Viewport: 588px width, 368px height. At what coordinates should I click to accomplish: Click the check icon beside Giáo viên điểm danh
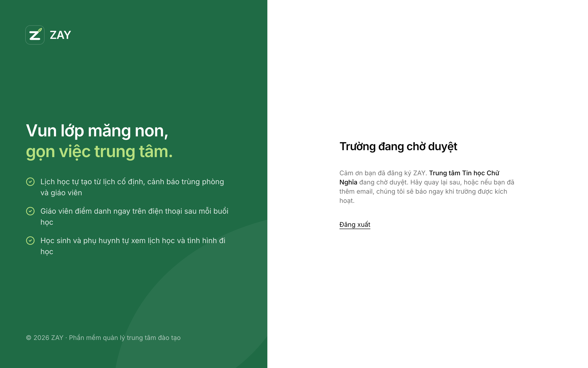pos(30,211)
